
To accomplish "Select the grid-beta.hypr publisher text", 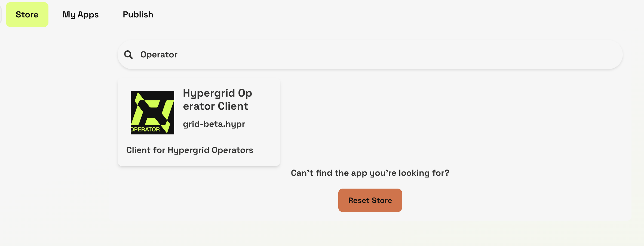I will (x=214, y=124).
